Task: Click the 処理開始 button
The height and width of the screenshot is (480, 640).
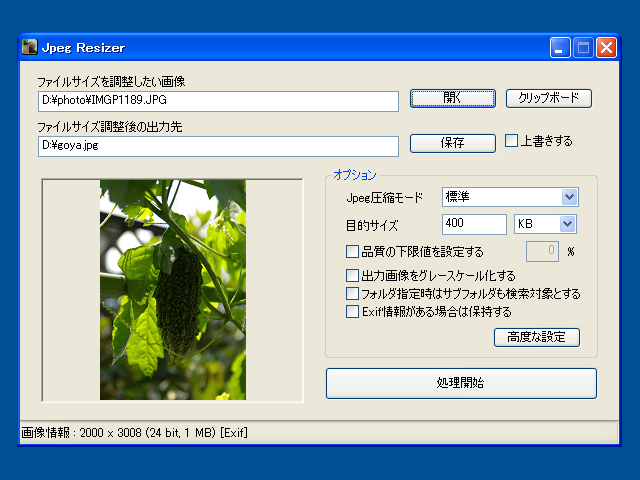Action: pos(461,383)
